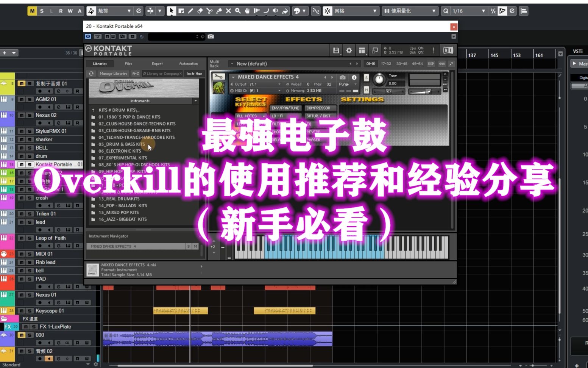Click the Instr Nav button
This screenshot has height=368, width=588.
194,74
